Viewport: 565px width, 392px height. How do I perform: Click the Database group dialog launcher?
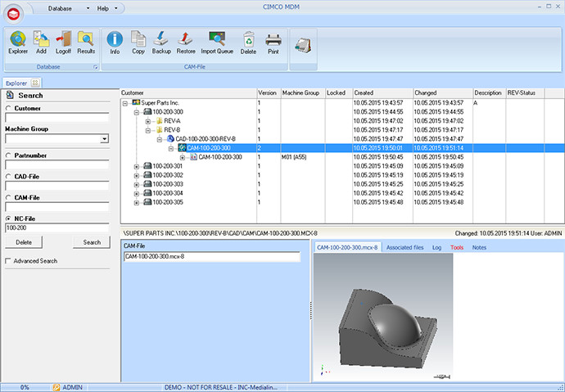(x=96, y=67)
